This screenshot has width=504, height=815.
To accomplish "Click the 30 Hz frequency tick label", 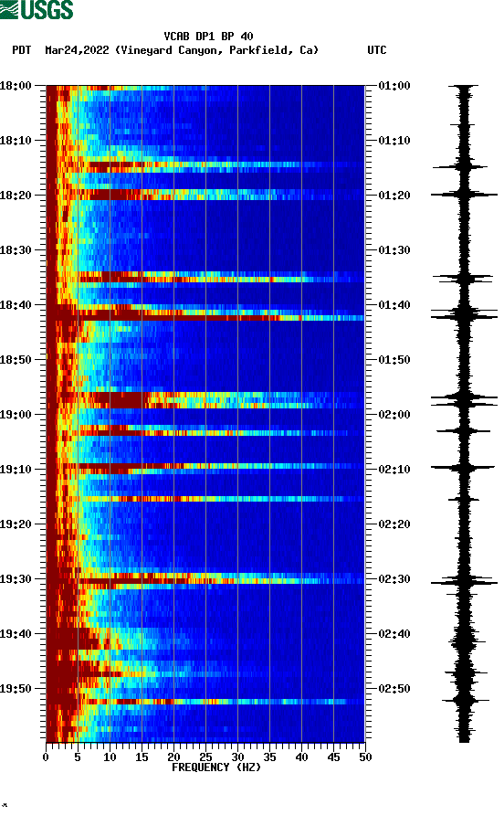I will pos(237,757).
